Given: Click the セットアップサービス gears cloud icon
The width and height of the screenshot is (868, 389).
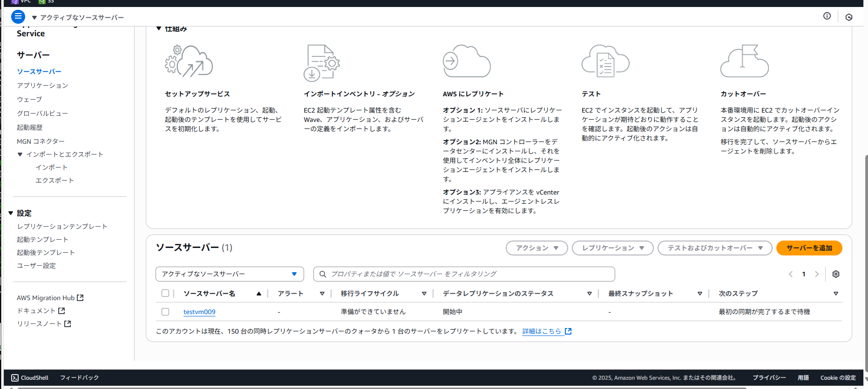Looking at the screenshot, I should point(189,61).
